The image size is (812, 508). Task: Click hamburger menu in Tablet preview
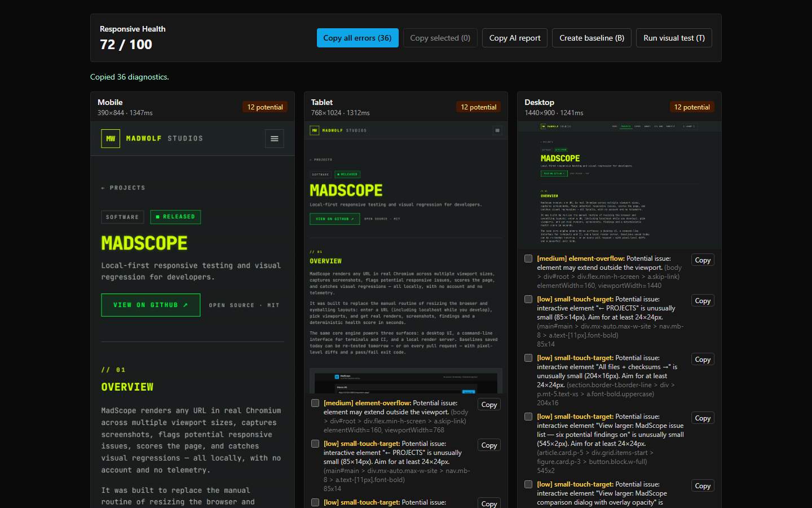[497, 130]
